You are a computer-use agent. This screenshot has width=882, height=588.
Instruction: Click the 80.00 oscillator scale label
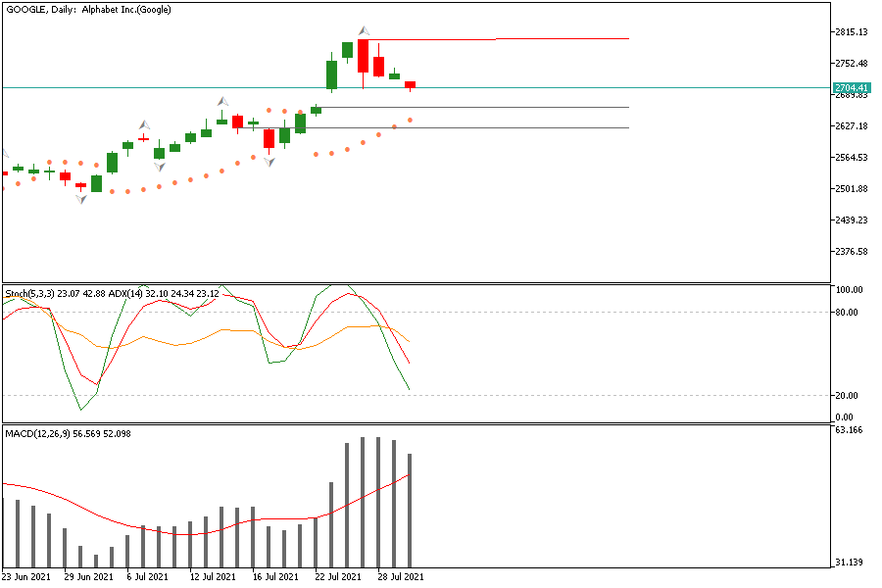point(847,312)
